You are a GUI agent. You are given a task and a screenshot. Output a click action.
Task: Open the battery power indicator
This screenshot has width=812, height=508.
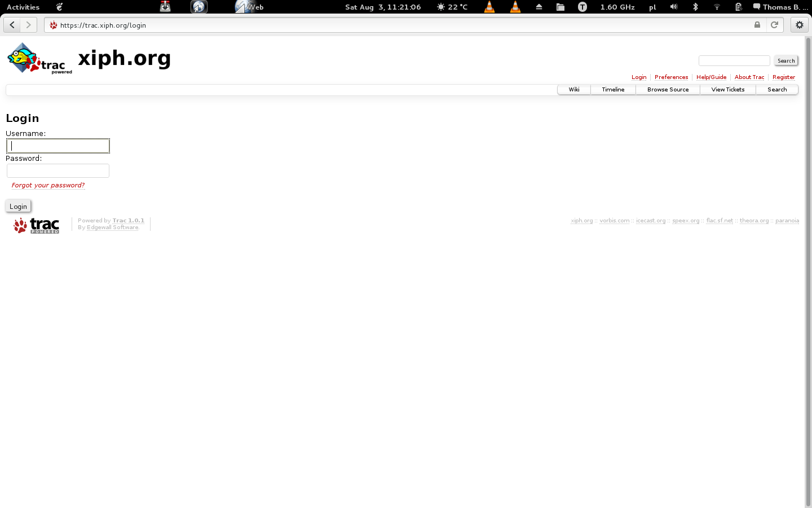click(x=738, y=7)
